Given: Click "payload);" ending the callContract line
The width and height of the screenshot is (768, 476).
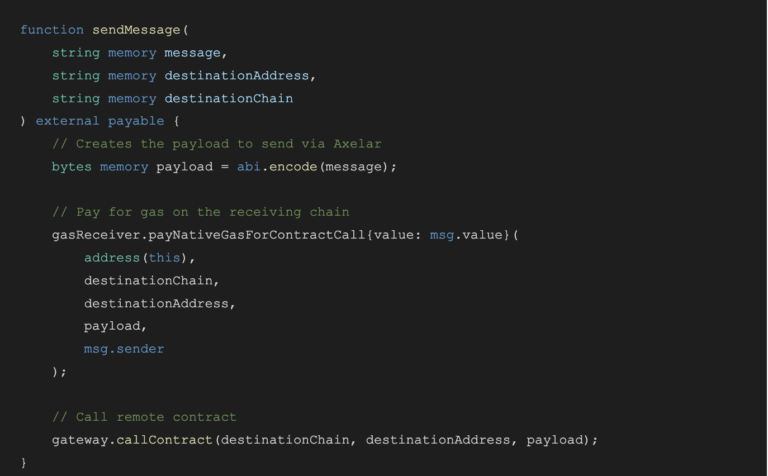Looking at the screenshot, I should [562, 440].
